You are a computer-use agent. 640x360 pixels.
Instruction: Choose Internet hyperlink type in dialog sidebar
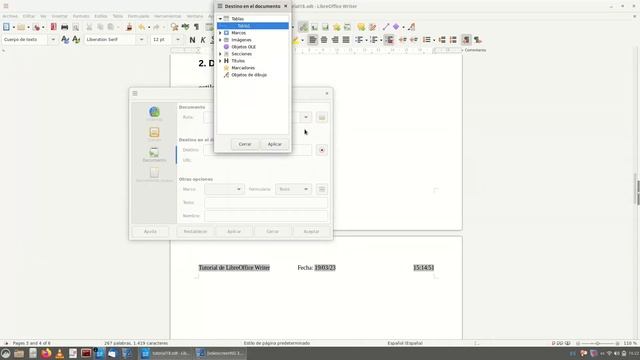[154, 113]
